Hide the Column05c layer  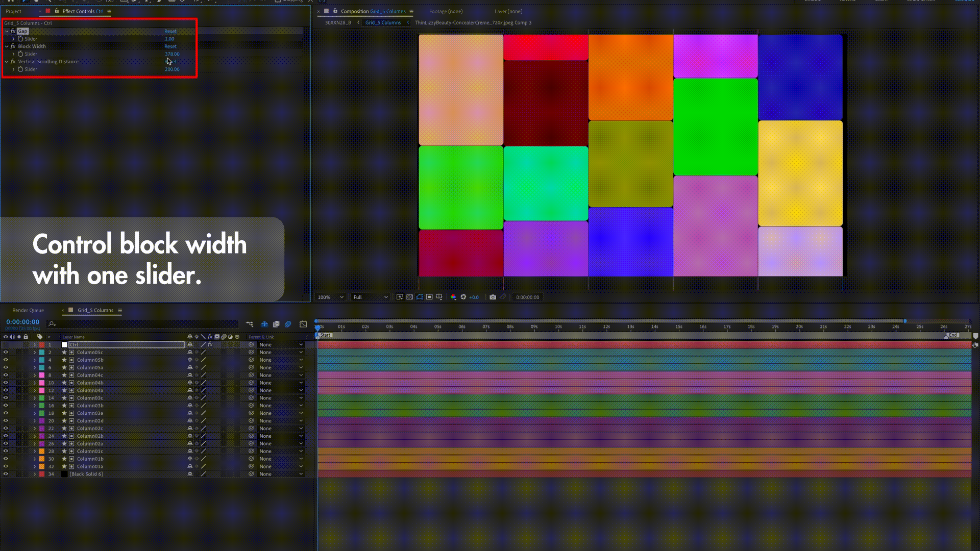tap(6, 352)
